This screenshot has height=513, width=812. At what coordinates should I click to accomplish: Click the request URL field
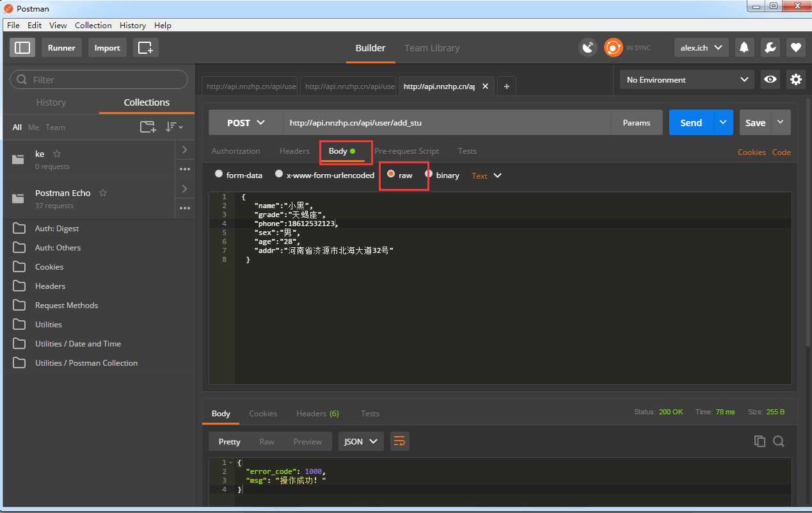(447, 122)
